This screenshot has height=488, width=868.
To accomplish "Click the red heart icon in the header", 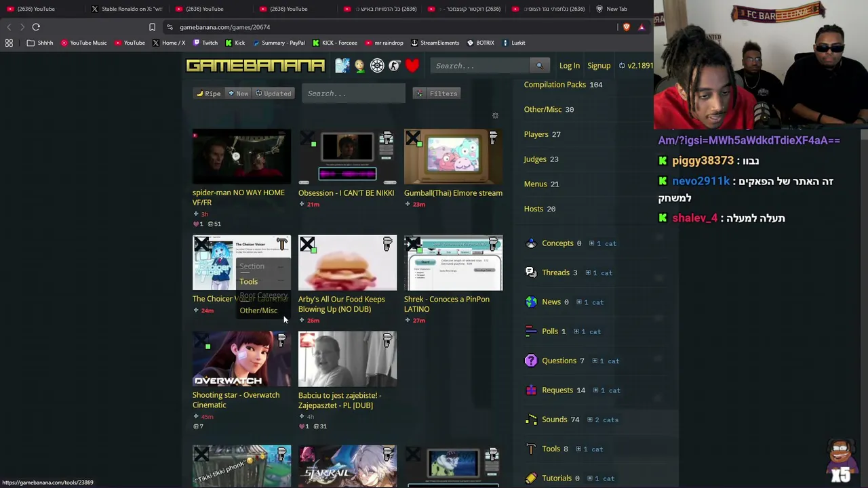I will (x=412, y=66).
